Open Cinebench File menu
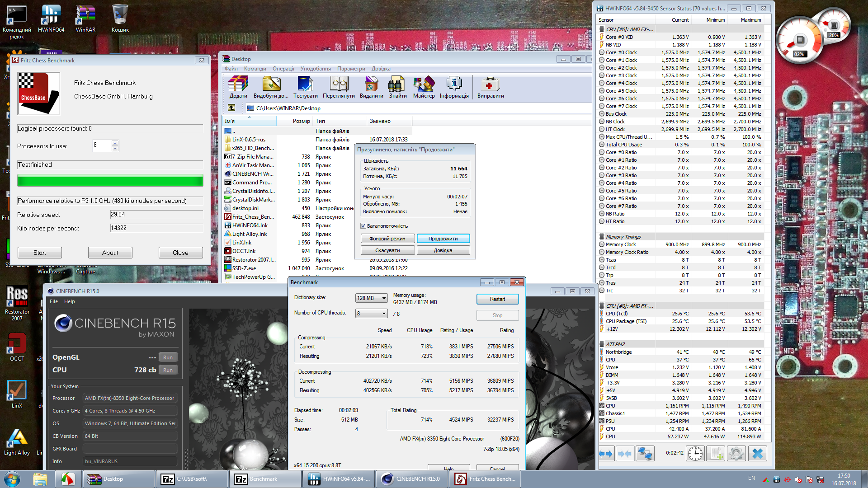 pyautogui.click(x=53, y=301)
